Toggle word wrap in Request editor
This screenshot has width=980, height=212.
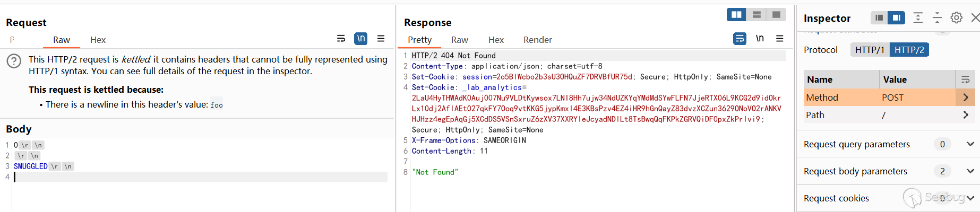coord(341,39)
